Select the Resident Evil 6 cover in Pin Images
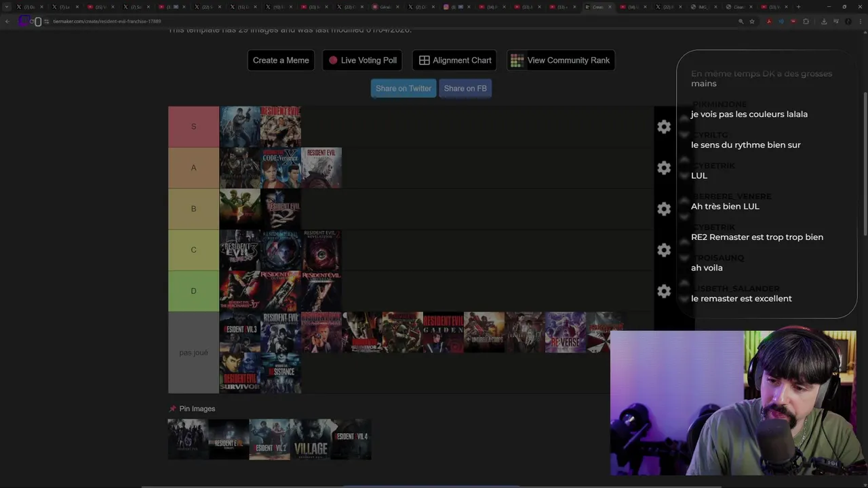Screen dimensions: 868x488 [x=189, y=439]
